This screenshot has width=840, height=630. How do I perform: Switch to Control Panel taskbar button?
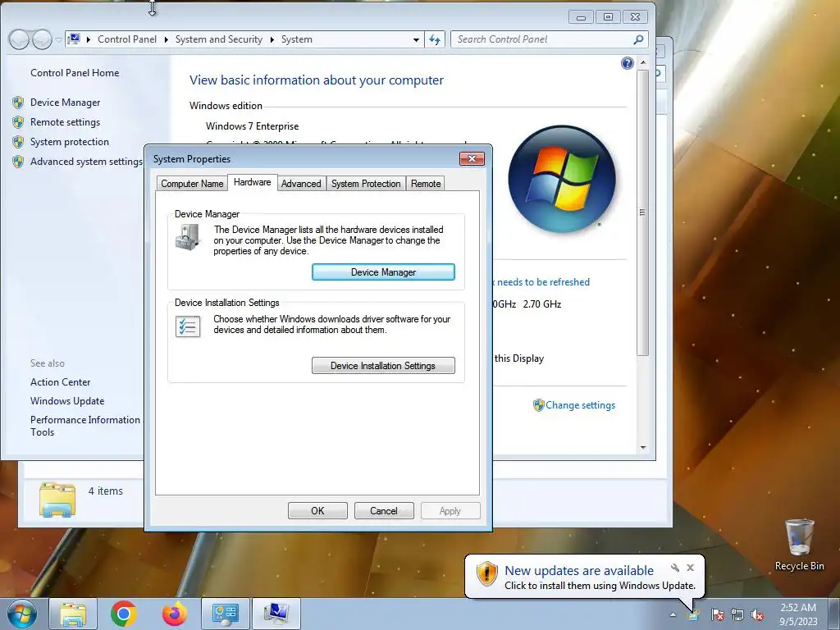point(225,614)
